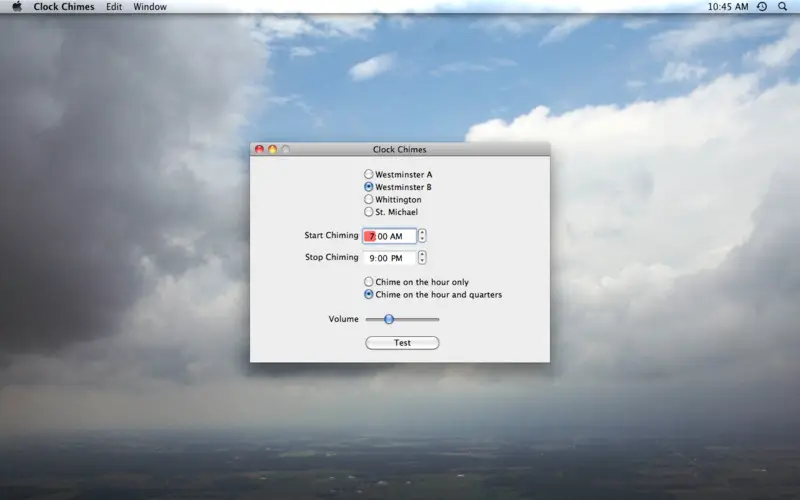This screenshot has height=500, width=800.
Task: Open Spotlight search magnifier icon
Action: pyautogui.click(x=782, y=7)
